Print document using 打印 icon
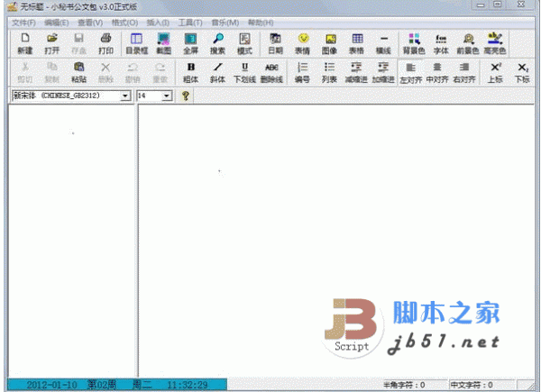 point(105,43)
